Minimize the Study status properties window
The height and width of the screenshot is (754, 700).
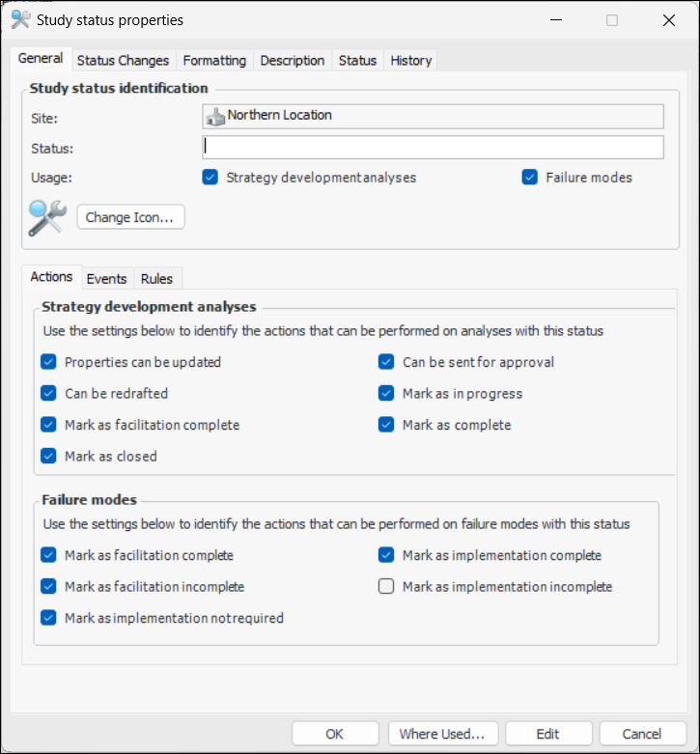(x=556, y=20)
